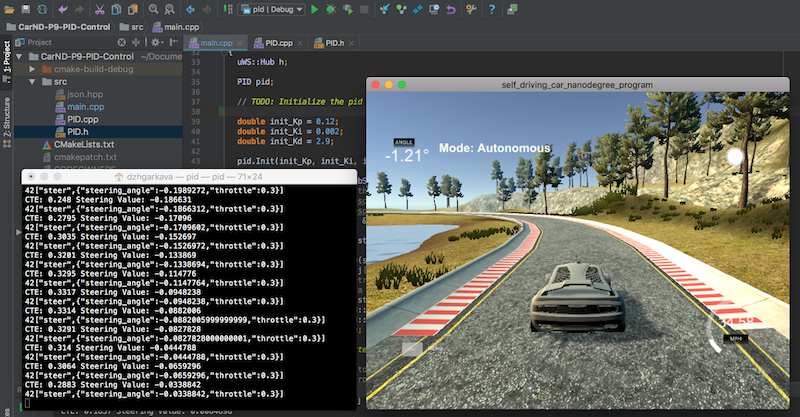Click the blue Help question mark
This screenshot has height=417, width=800.
pyautogui.click(x=491, y=9)
